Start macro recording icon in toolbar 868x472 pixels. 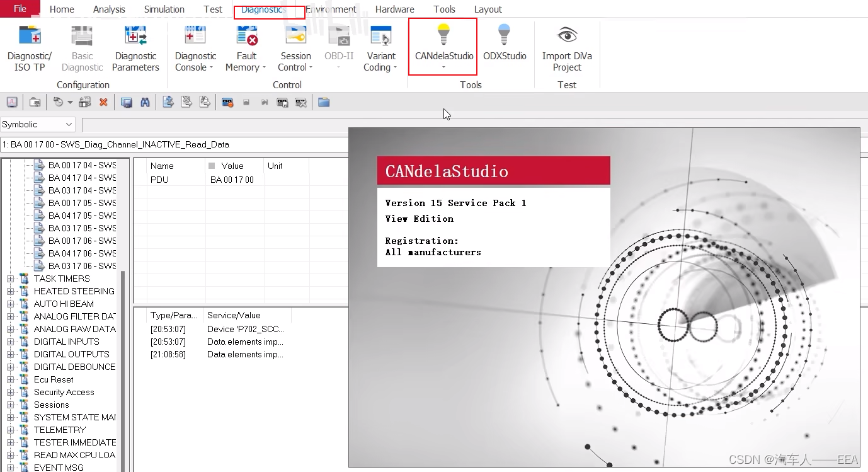click(x=228, y=102)
